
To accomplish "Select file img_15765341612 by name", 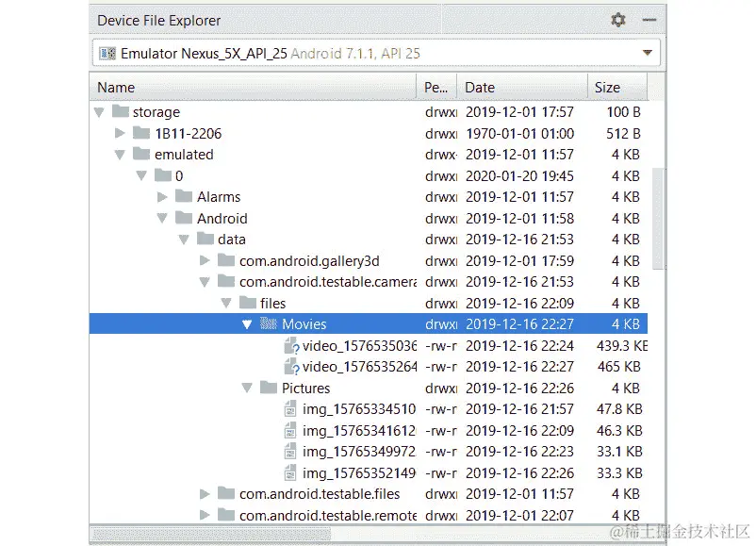I will pos(359,430).
